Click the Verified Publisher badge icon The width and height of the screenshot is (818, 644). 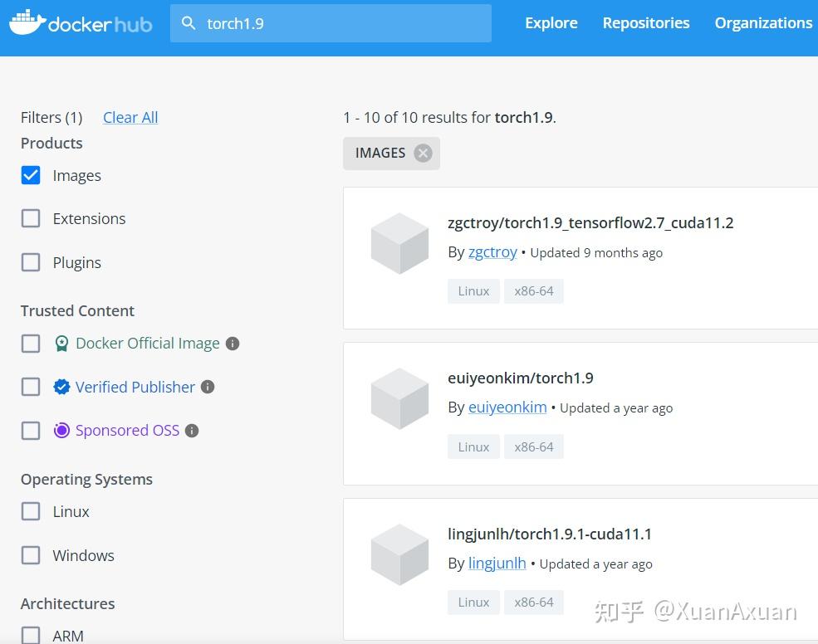coord(61,387)
